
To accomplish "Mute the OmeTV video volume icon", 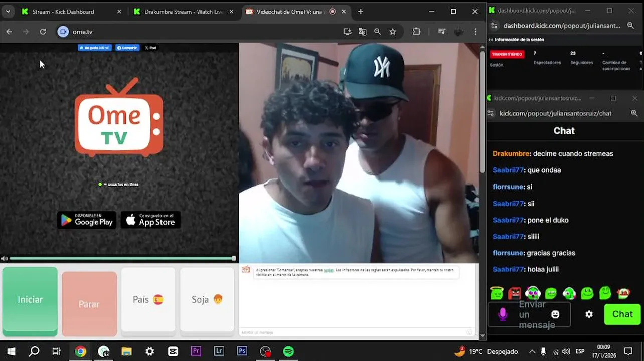I will 4,259.
